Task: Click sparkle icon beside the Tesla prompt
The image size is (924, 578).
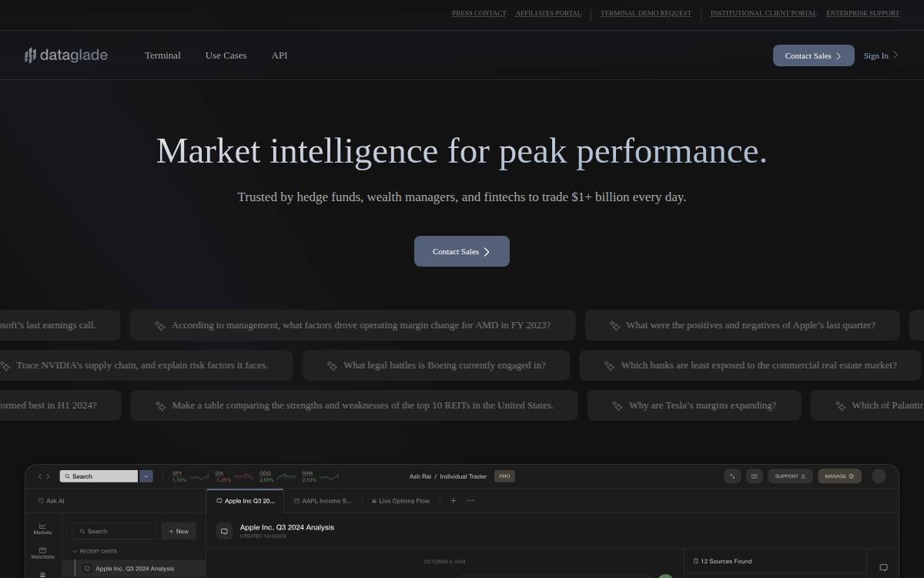Action: pos(618,406)
